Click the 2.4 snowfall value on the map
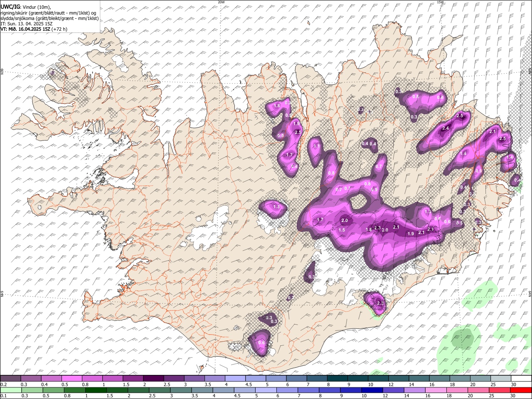532x399 pixels. [446, 128]
